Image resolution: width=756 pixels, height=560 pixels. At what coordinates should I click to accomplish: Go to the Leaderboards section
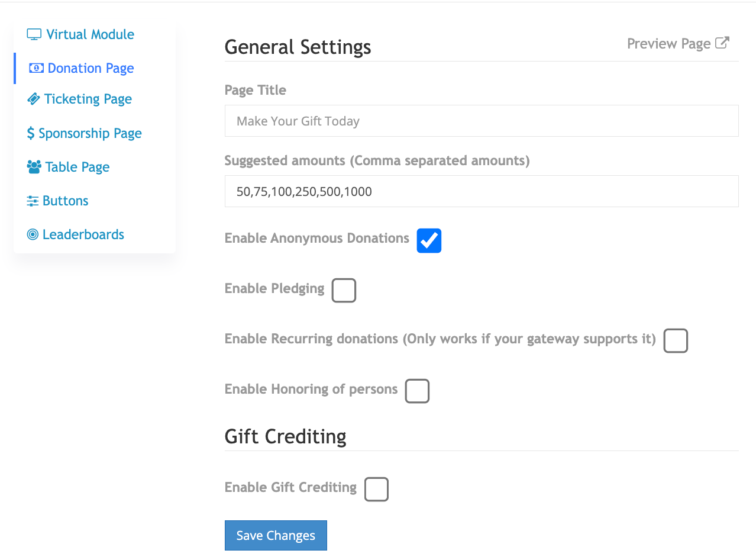tap(76, 234)
